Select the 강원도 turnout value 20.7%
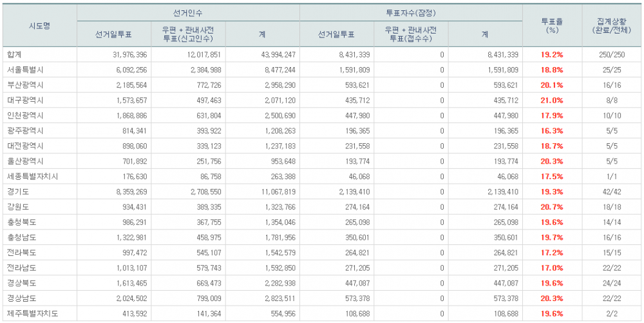The width and height of the screenshot is (644, 323). (x=552, y=207)
